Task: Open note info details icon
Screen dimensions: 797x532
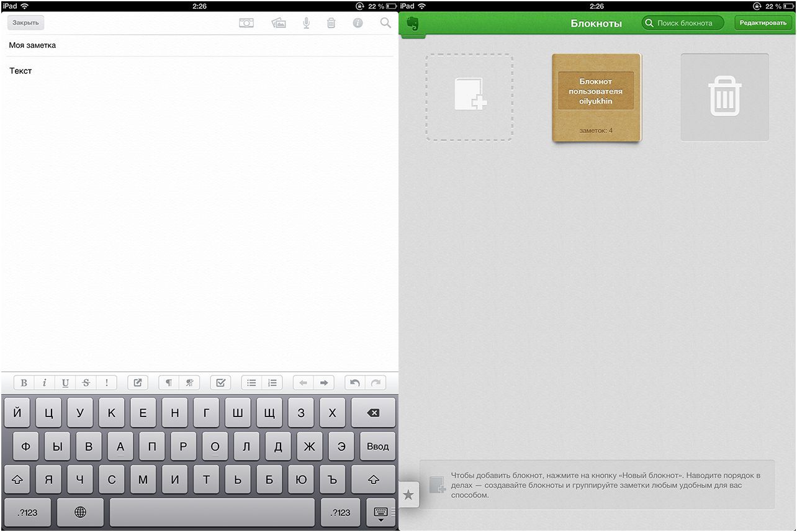Action: (358, 23)
